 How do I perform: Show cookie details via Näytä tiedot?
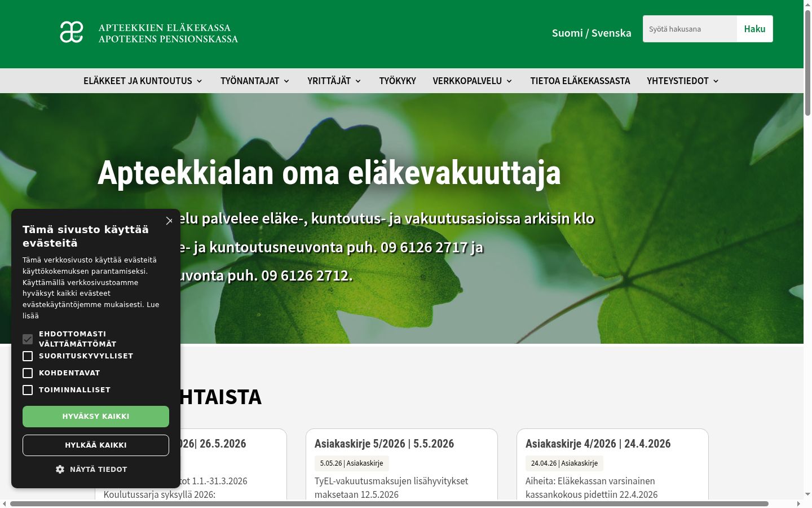(x=99, y=469)
